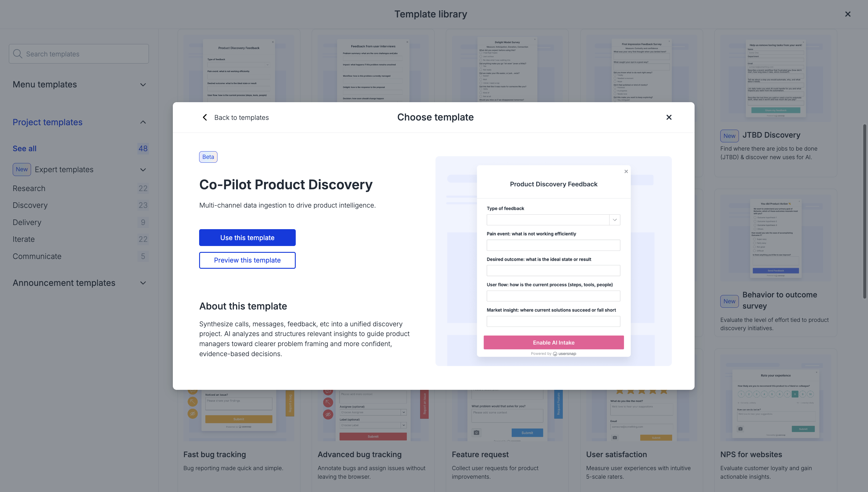Image resolution: width=868 pixels, height=492 pixels.
Task: Expand the Announcement templates section
Action: [x=143, y=283]
